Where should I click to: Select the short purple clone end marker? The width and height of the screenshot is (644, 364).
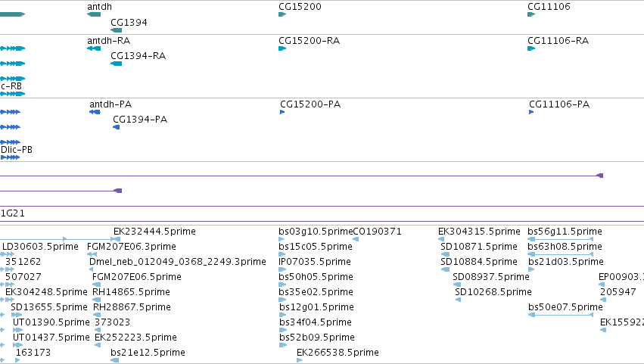[118, 191]
